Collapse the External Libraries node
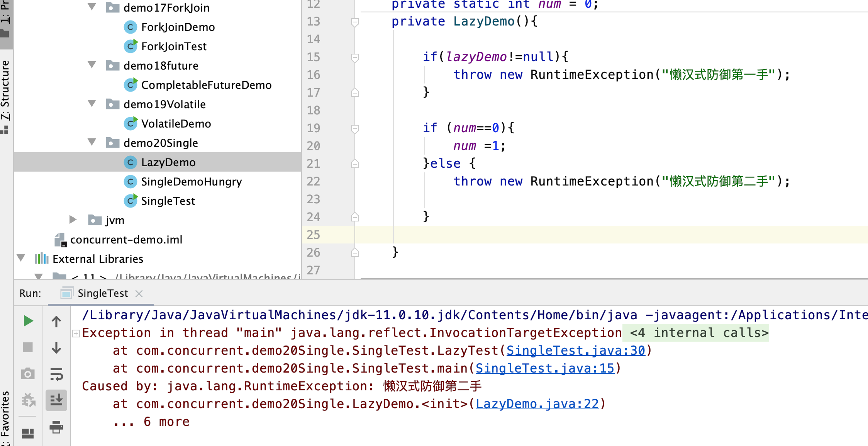 (21, 258)
